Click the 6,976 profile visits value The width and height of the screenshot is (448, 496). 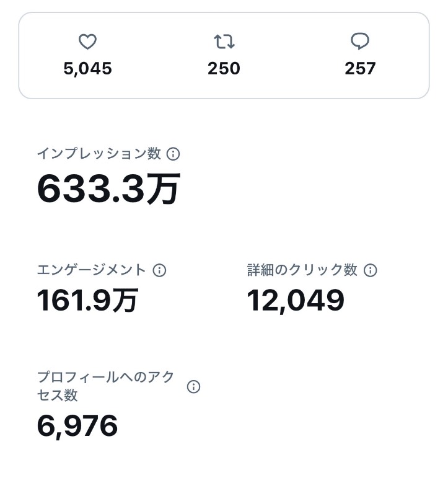click(77, 426)
